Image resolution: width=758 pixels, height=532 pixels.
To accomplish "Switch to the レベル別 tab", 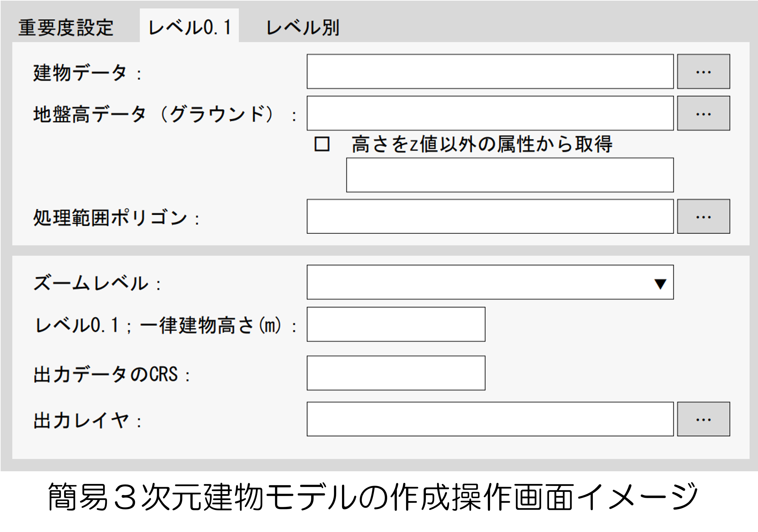I will [x=302, y=27].
